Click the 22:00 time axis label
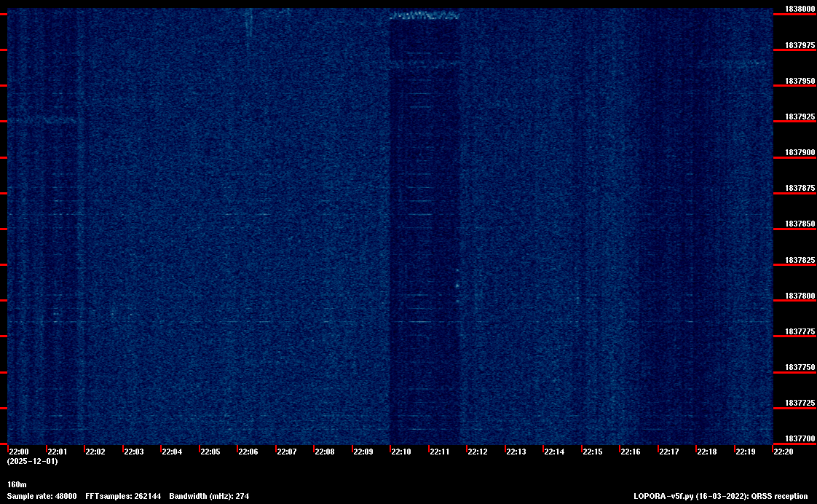 19,452
